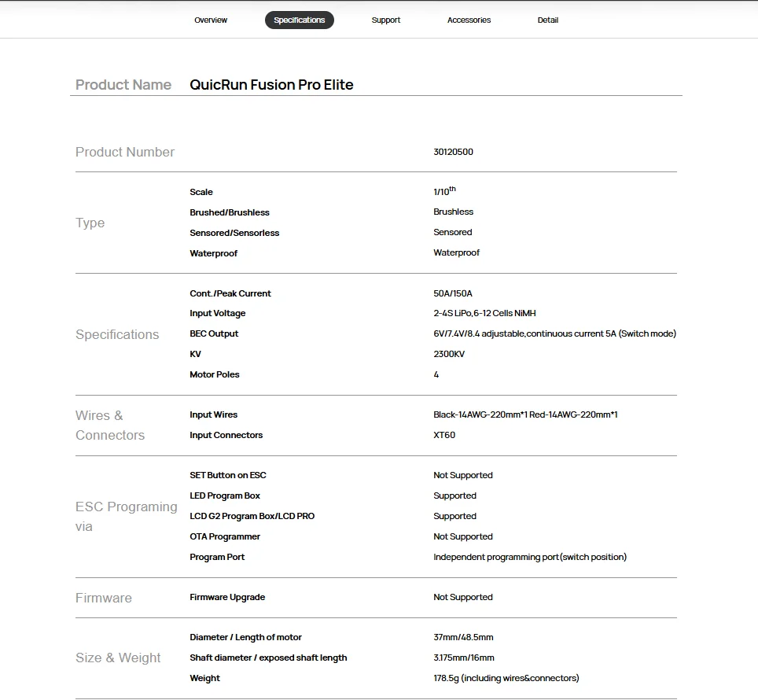758x700 pixels.
Task: Click the product number 30120500
Action: click(453, 152)
